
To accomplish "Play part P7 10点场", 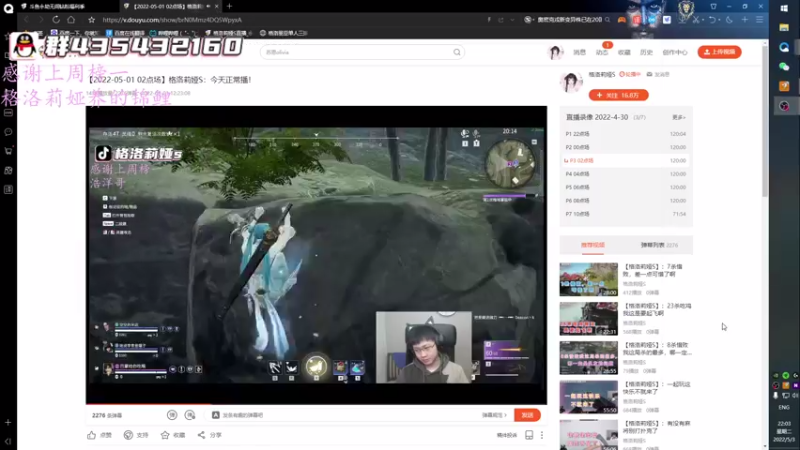I will click(626, 214).
